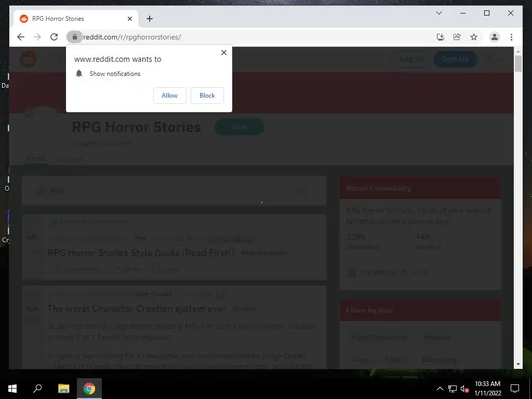This screenshot has width=532, height=399.
Task: Expand the Reddit user dropdown menu
Action: pos(493,59)
